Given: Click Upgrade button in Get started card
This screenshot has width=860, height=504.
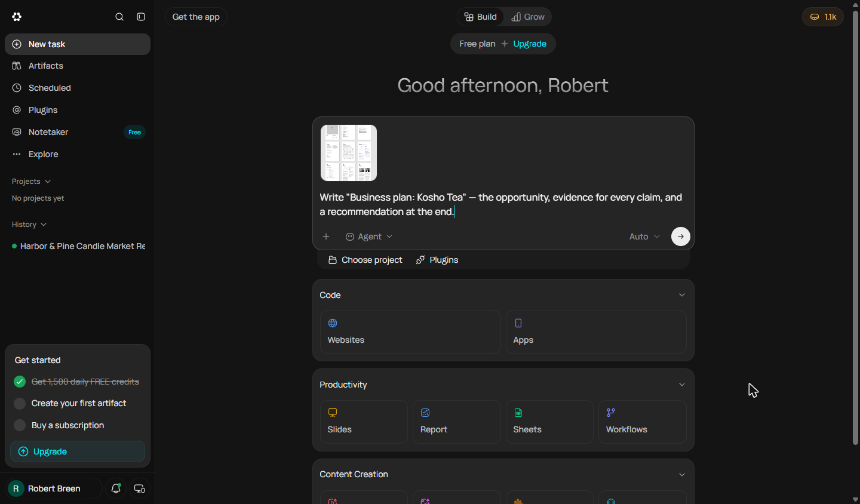Looking at the screenshot, I should click(78, 451).
